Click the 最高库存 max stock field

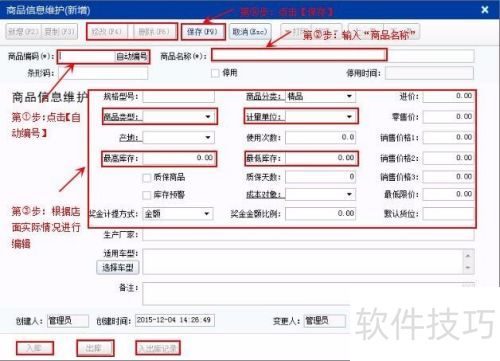(179, 158)
